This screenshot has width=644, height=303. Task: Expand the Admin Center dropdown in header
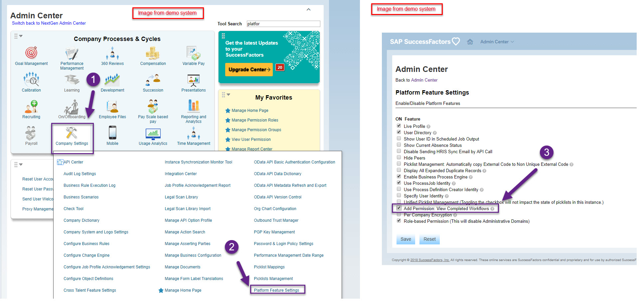pyautogui.click(x=497, y=42)
